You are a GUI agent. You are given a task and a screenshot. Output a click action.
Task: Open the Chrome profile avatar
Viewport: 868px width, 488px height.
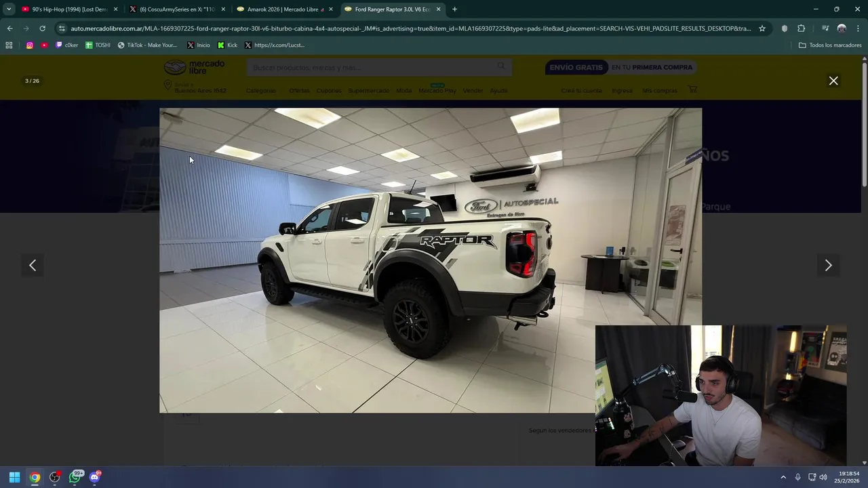(842, 28)
